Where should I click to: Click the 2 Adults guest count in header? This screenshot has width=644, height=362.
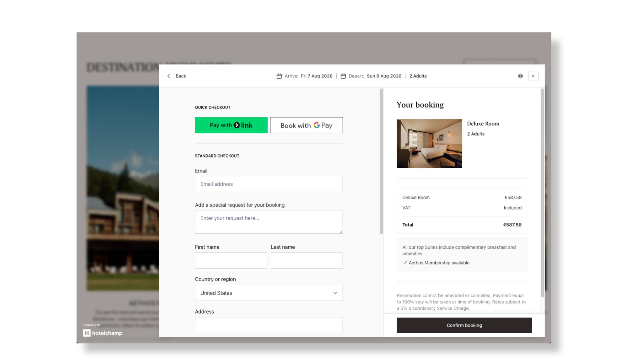[x=418, y=76]
